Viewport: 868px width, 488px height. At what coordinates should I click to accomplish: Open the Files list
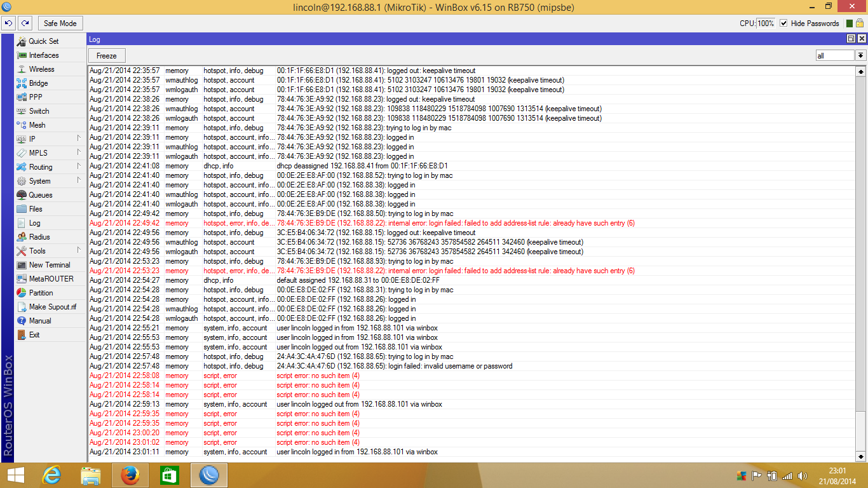click(x=50, y=209)
